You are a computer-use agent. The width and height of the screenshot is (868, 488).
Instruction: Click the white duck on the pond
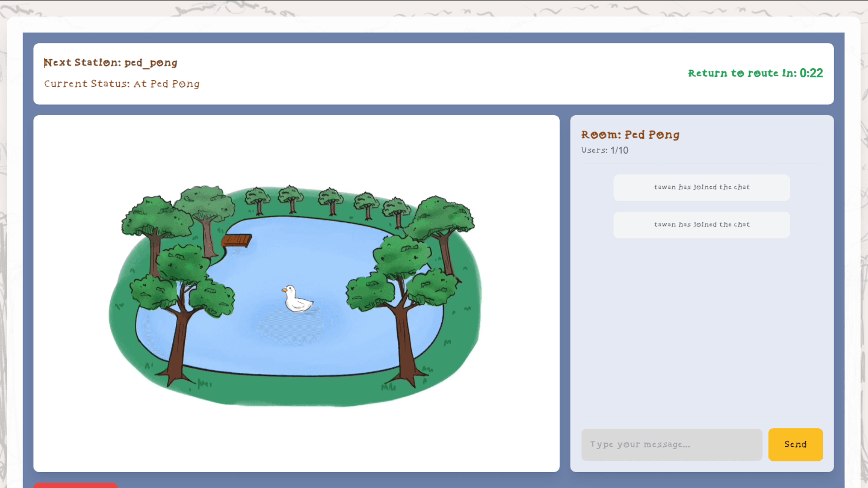(297, 300)
